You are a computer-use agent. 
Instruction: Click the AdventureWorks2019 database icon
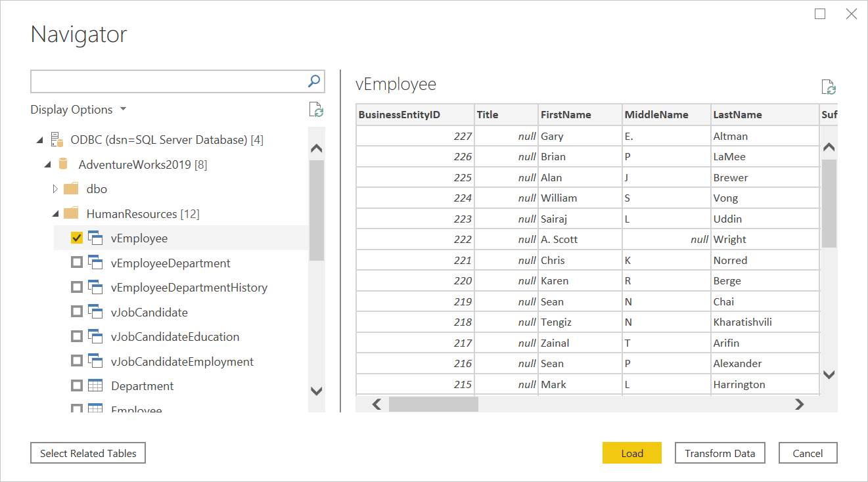(x=64, y=164)
